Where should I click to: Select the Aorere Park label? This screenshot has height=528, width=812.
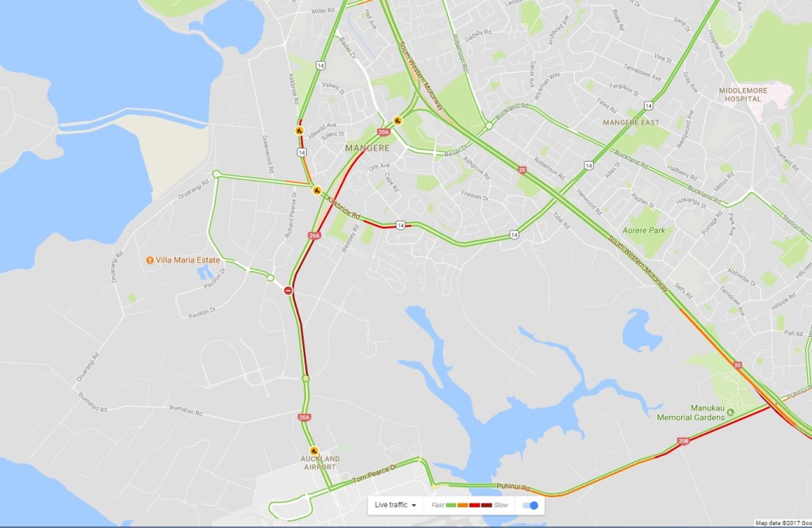click(644, 231)
